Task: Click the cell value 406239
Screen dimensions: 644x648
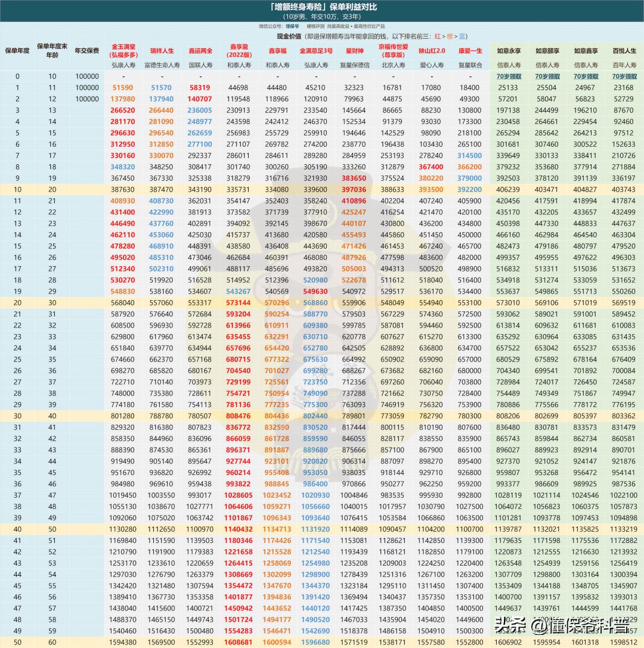Action: point(507,190)
